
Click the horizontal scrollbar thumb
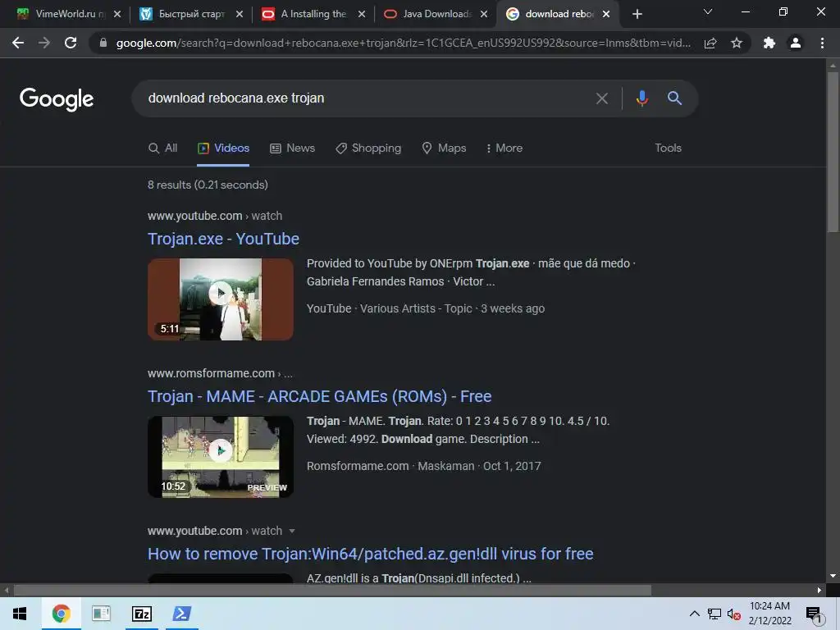pyautogui.click(x=333, y=591)
